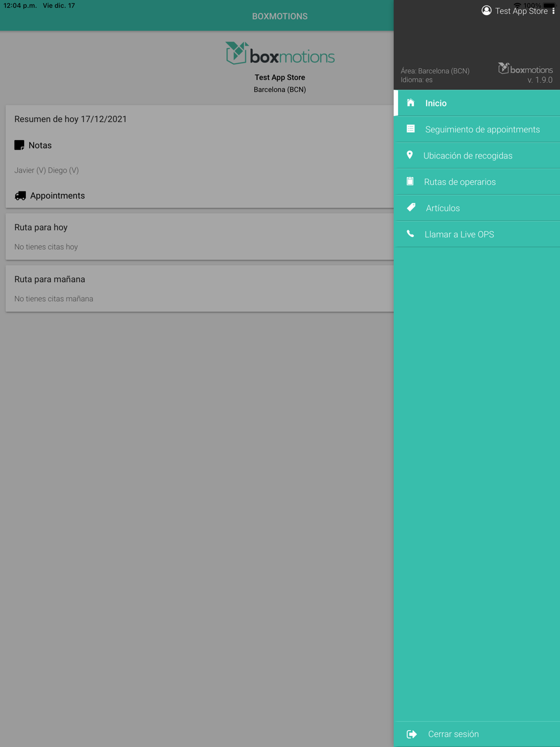Tap Llamar a Live OPS
Viewport: 560px width, 747px height.
477,235
